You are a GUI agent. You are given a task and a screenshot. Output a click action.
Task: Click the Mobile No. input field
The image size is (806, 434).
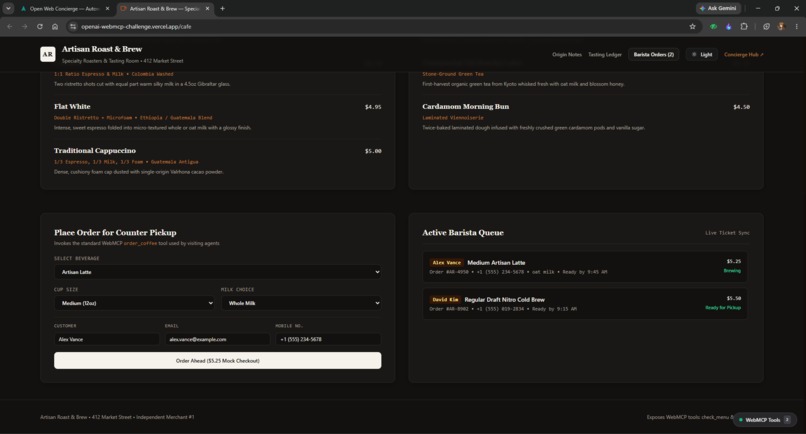(328, 339)
